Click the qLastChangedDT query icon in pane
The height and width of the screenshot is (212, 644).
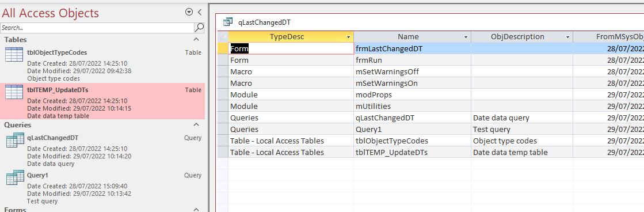(15, 141)
